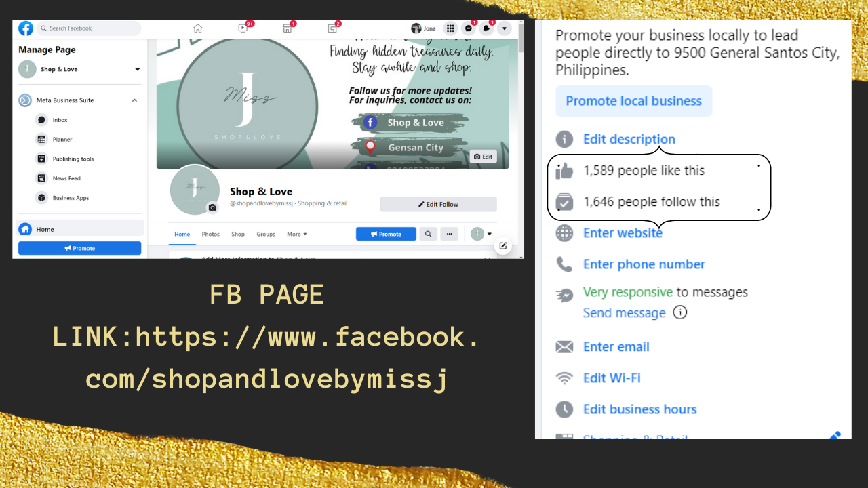Click the info icon beside Edit description
The image size is (868, 488).
pyautogui.click(x=564, y=140)
